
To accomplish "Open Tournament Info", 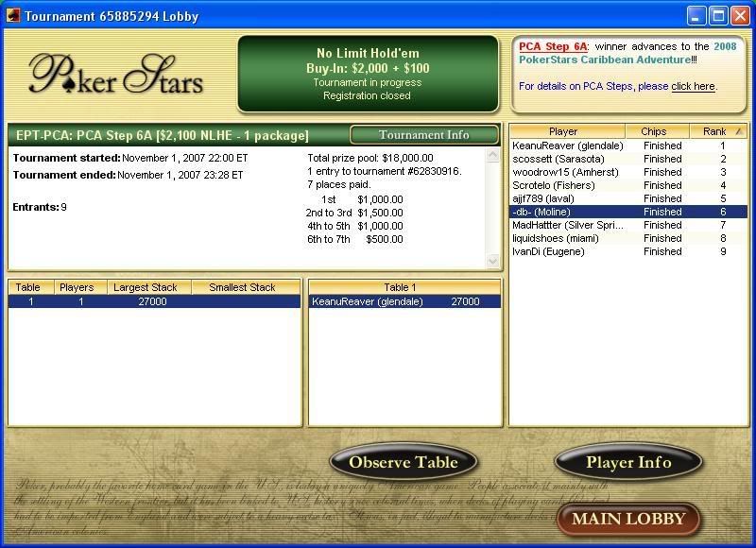I will [x=423, y=135].
